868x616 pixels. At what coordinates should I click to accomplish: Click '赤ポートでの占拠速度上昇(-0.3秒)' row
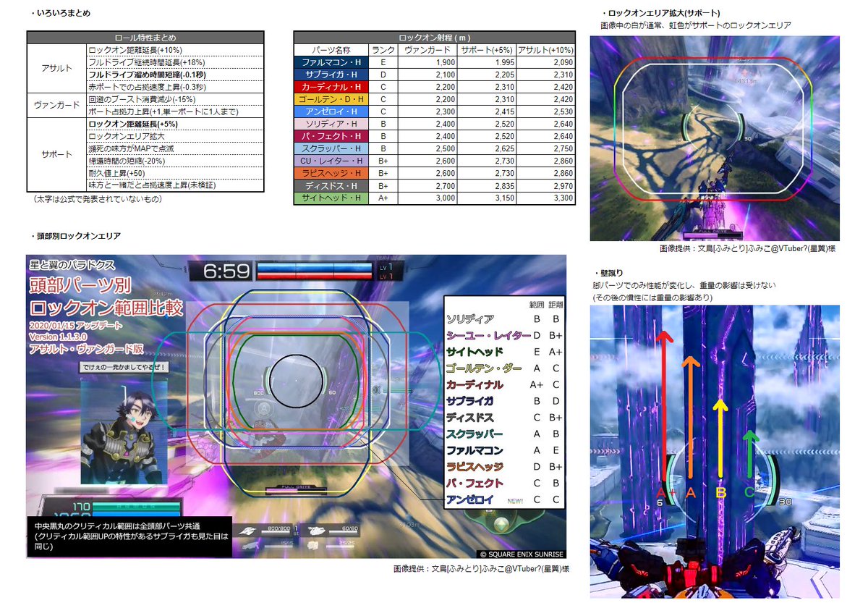(174, 87)
